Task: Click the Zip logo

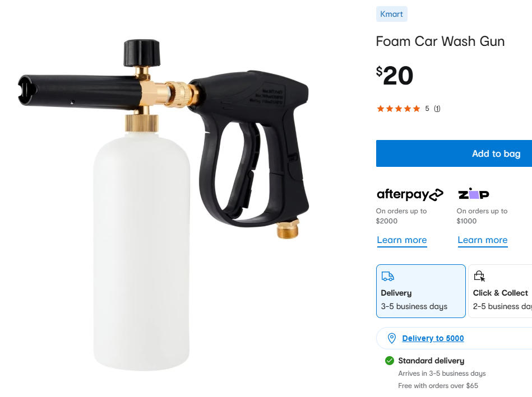Action: 474,194
